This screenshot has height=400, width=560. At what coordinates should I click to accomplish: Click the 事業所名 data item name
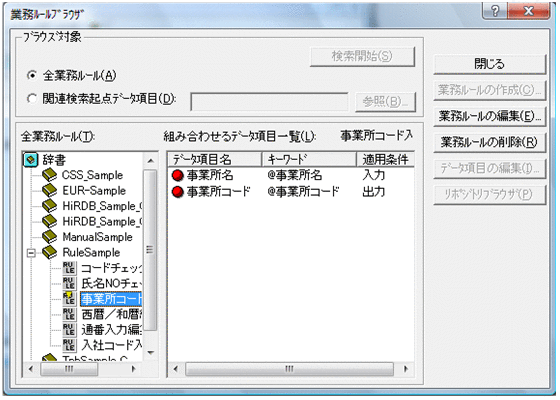click(x=210, y=175)
